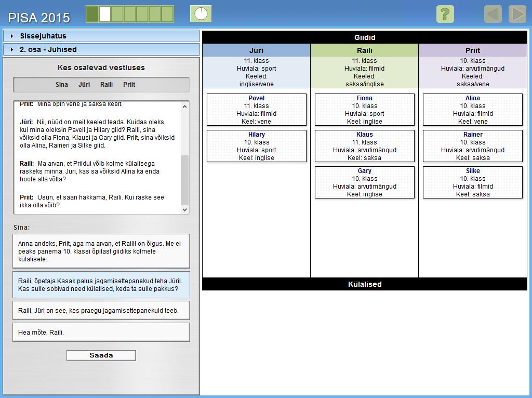Click Jüri's 'inglise/vene' languages text
Viewport: 532px width, 398px height.
(257, 84)
